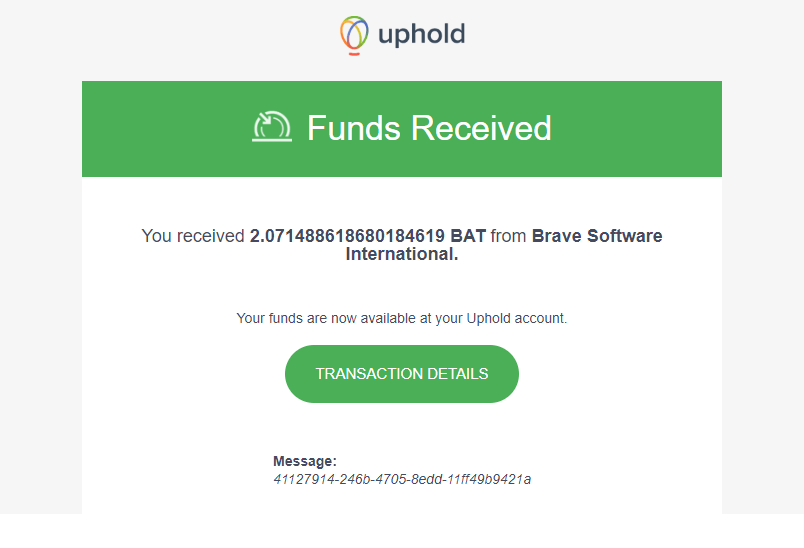This screenshot has height=548, width=804.
Task: Click the word International. on second line
Action: coord(401,254)
